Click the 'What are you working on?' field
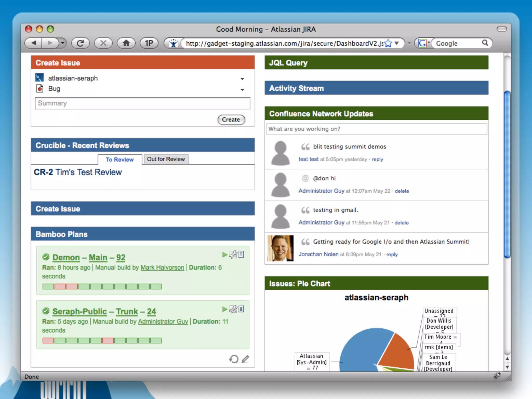The image size is (532, 399). pyautogui.click(x=376, y=129)
